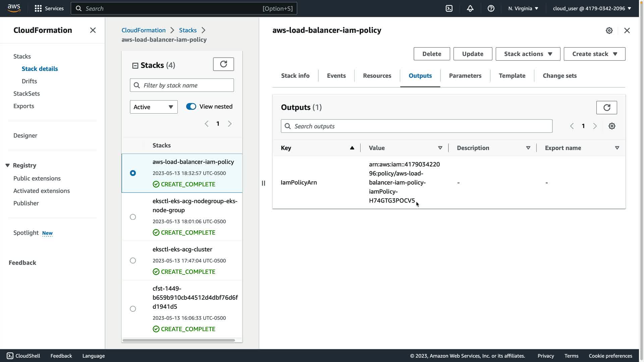Switch to the Resources tab
Viewport: 644px width, 362px height.
(x=377, y=76)
